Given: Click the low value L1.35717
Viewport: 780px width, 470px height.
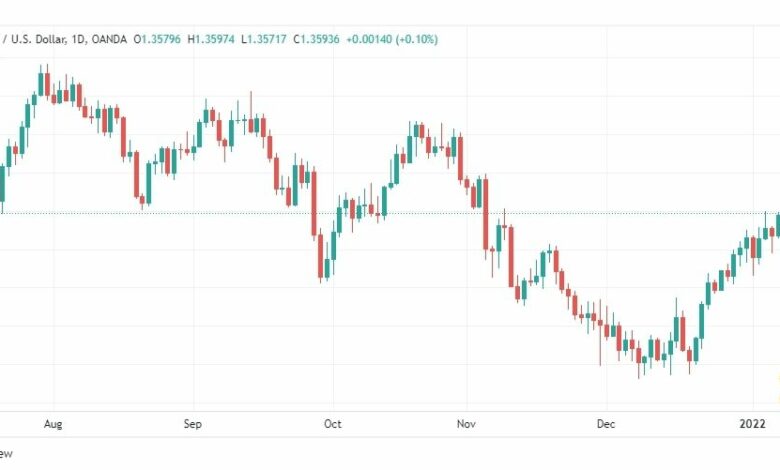Looking at the screenshot, I should tap(264, 39).
